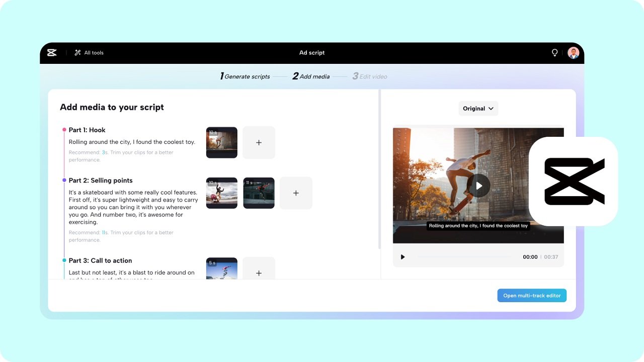The height and width of the screenshot is (362, 644).
Task: Select the 10s skateboard clip in Part 1
Action: 221,142
